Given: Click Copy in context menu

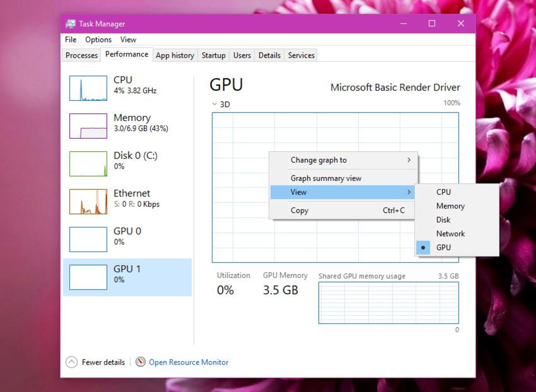Looking at the screenshot, I should click(299, 210).
